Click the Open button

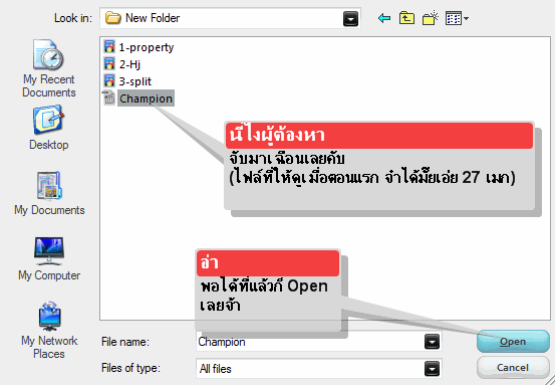pyautogui.click(x=513, y=341)
